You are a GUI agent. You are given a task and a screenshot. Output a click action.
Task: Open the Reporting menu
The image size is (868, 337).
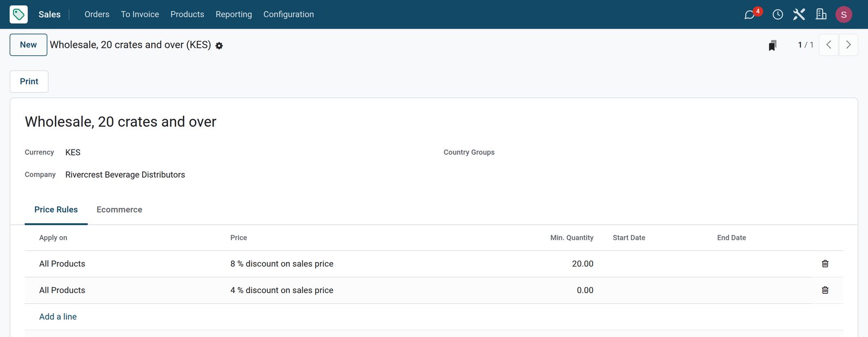click(x=234, y=15)
